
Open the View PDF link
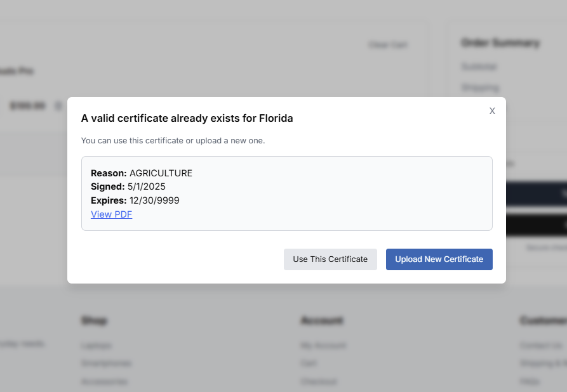[x=111, y=214]
